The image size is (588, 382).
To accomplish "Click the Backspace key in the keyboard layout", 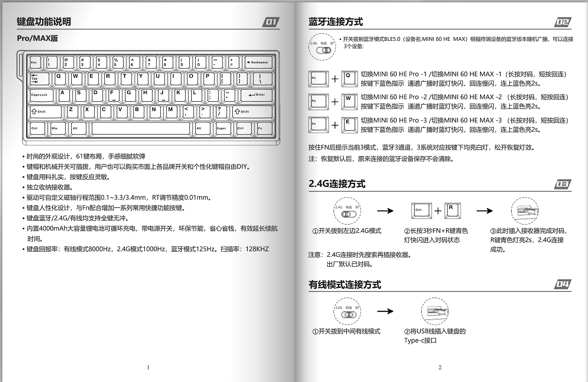I will (257, 62).
